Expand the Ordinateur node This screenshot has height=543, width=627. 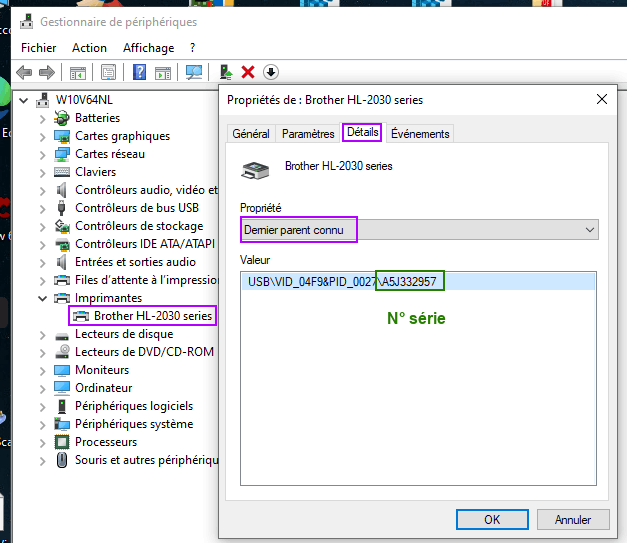(42, 388)
